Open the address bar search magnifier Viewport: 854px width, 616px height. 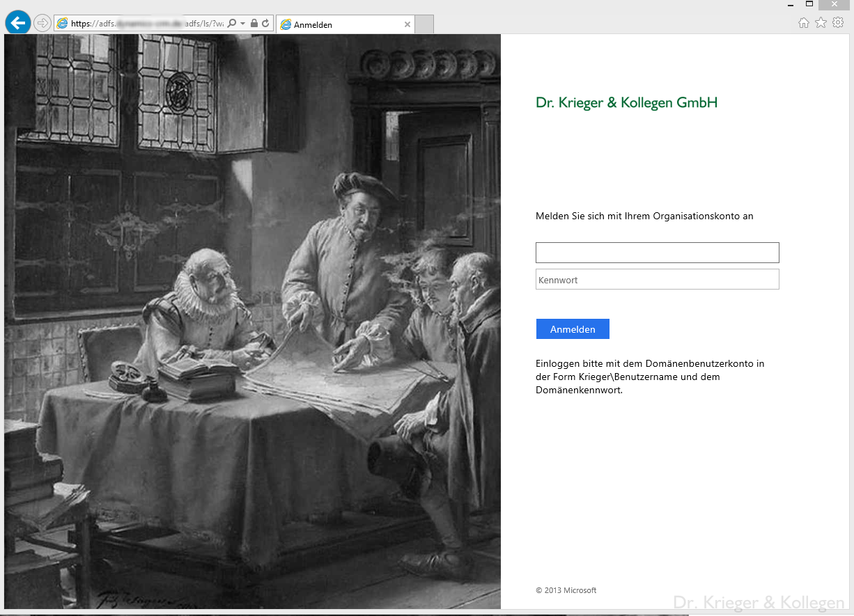pyautogui.click(x=232, y=24)
